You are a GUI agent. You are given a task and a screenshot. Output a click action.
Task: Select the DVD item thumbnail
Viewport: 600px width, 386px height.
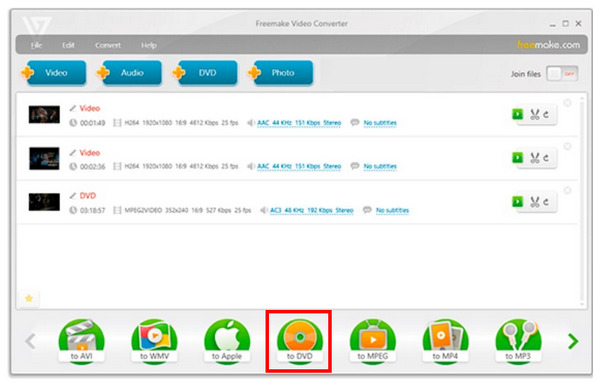pyautogui.click(x=44, y=202)
